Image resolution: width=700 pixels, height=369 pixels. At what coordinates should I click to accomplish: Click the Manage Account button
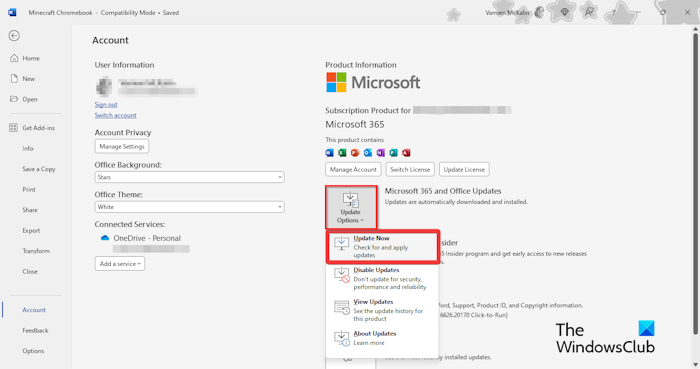pyautogui.click(x=353, y=170)
